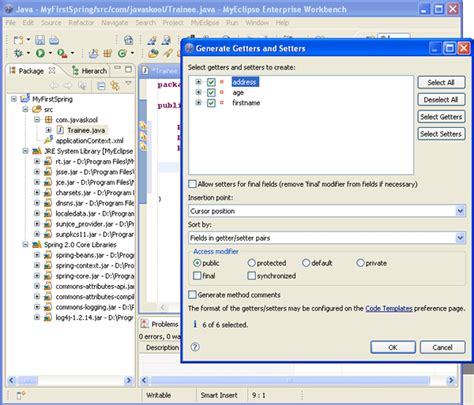The width and height of the screenshot is (474, 405).
Task: Click the Spring 2.0 Core Libraries icon
Action: pos(37,245)
